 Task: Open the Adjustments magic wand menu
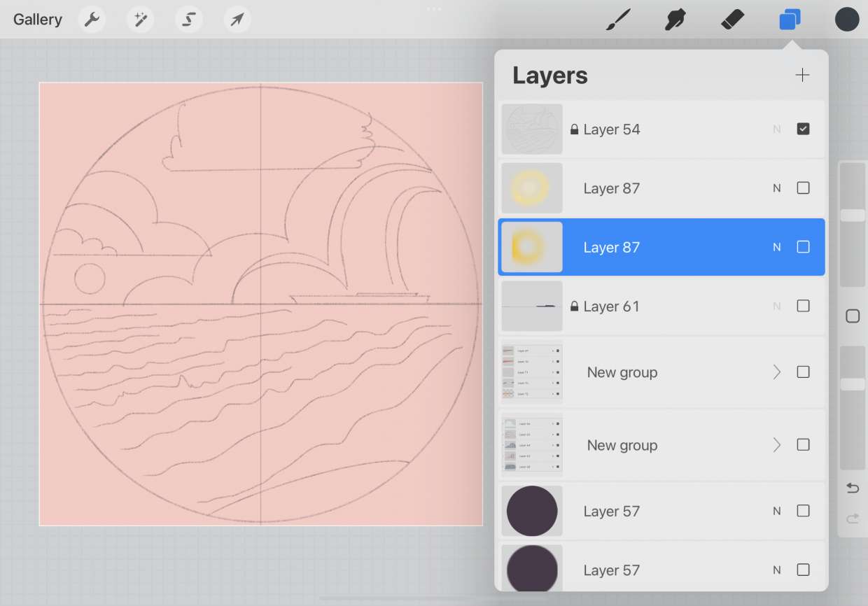[140, 20]
